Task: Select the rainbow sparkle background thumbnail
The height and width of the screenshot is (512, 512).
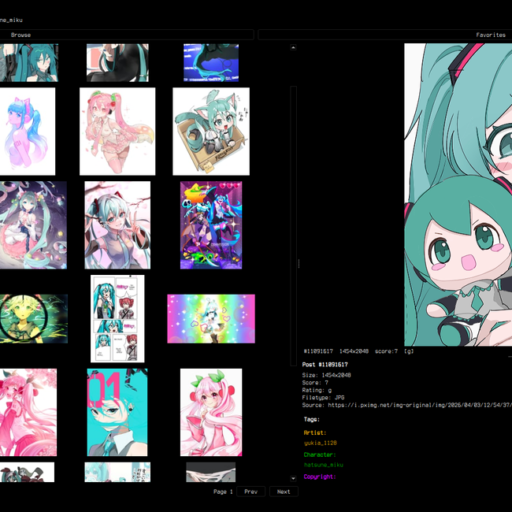Action: tap(211, 319)
